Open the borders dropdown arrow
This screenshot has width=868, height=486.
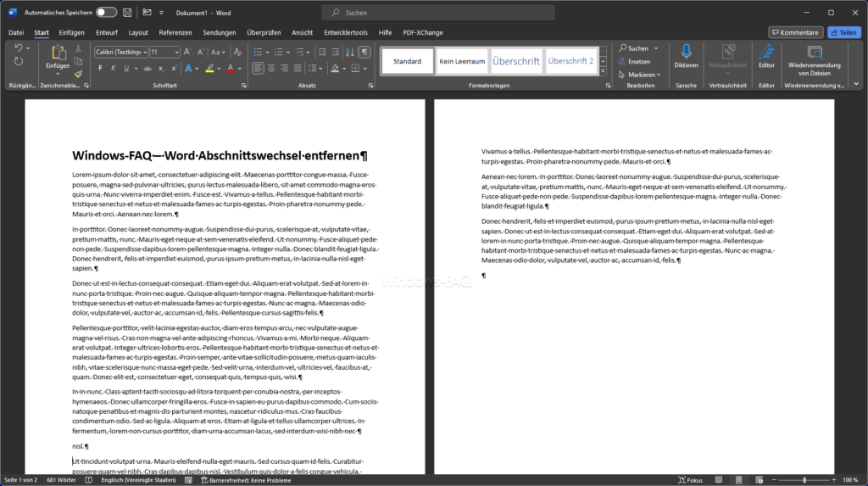tap(364, 69)
